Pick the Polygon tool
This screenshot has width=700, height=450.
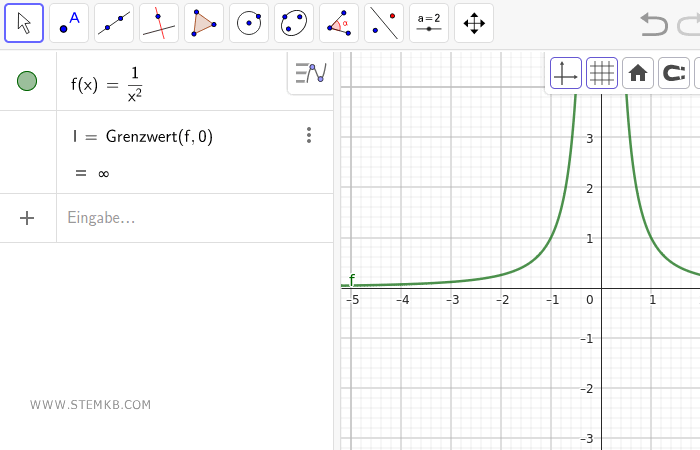click(x=204, y=23)
